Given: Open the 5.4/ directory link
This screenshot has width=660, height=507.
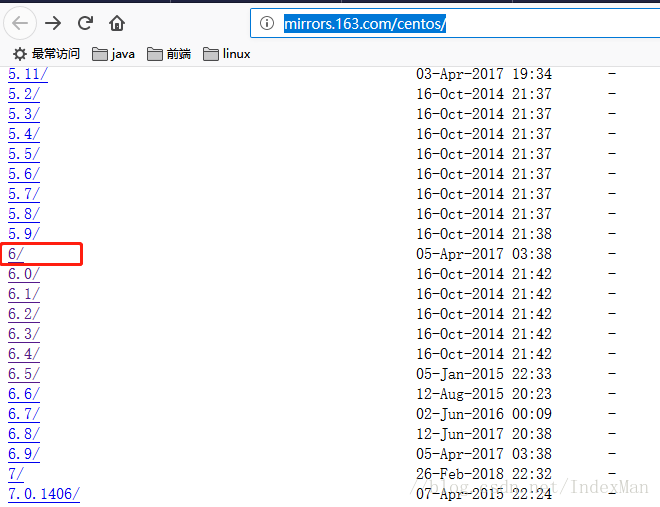Looking at the screenshot, I should pyautogui.click(x=24, y=134).
